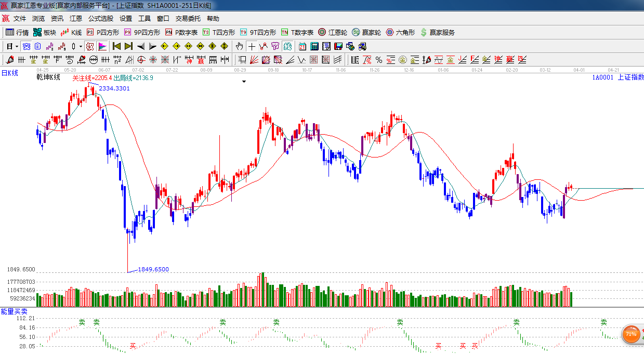644x354 pixels.
Task: Toggle the red 权 adjustment button
Action: tap(90, 46)
